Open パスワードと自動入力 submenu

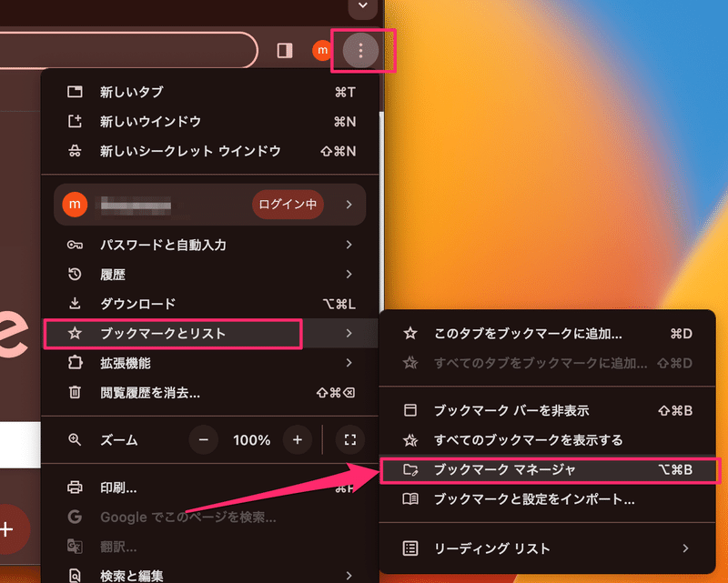coord(210,245)
